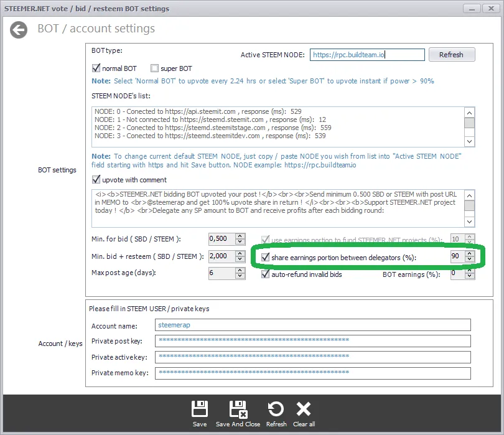Click the BOT earnings percent field

pyautogui.click(x=457, y=274)
